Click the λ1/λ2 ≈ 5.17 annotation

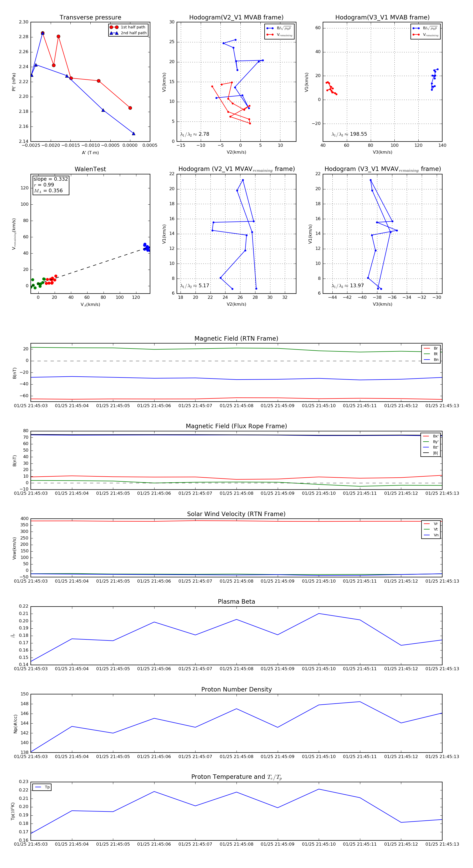[194, 286]
